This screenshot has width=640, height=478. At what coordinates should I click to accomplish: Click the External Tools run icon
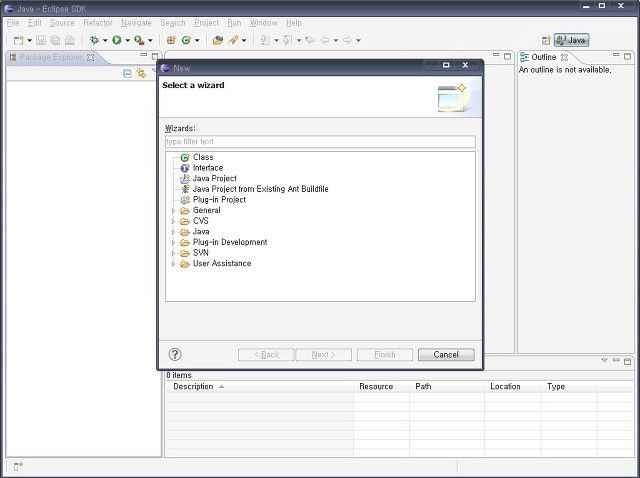139,40
